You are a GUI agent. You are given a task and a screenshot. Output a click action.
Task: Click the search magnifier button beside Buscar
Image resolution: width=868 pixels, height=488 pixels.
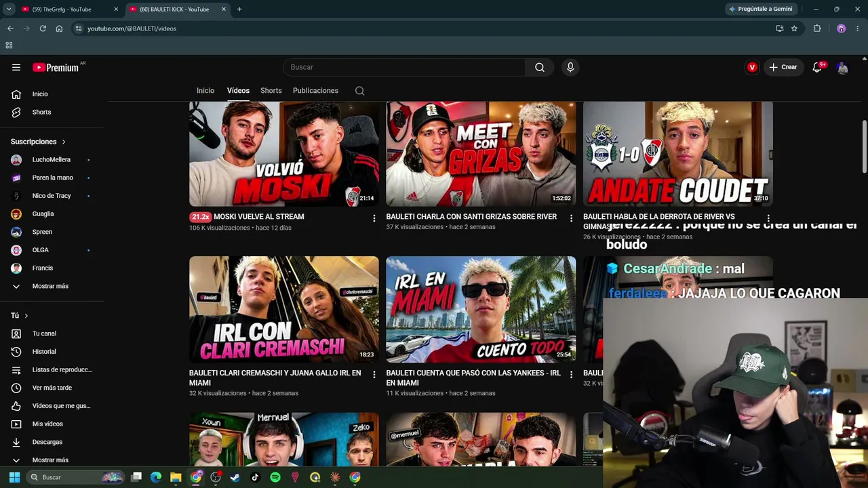point(540,67)
